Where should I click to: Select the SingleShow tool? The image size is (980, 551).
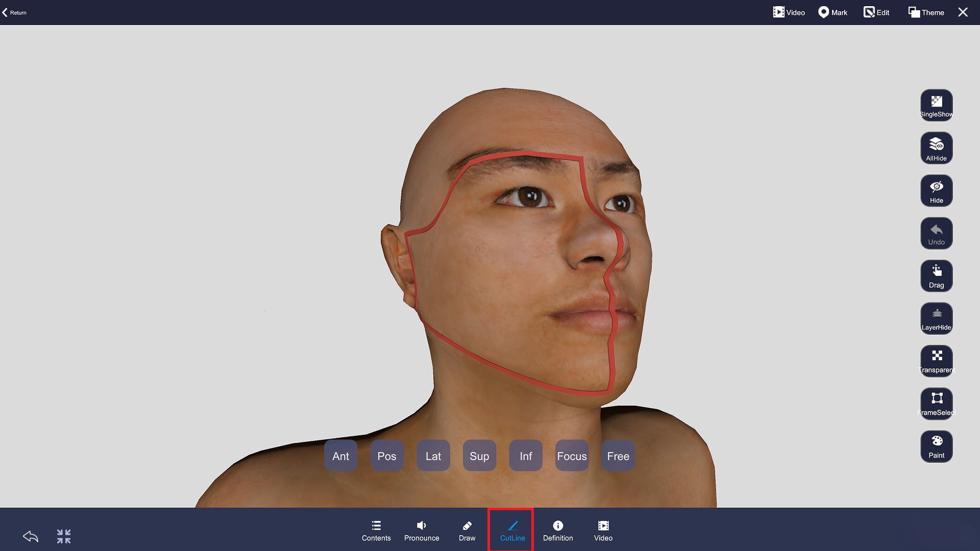point(936,105)
